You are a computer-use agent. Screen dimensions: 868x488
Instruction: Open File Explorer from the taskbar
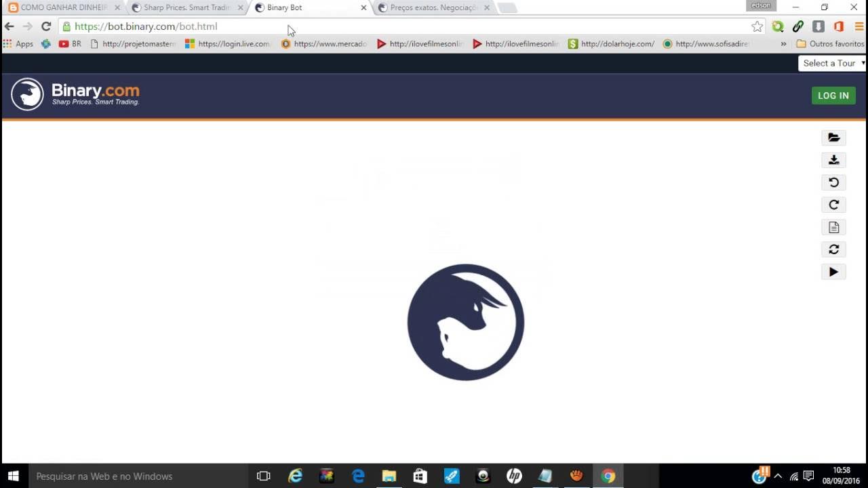click(x=389, y=476)
